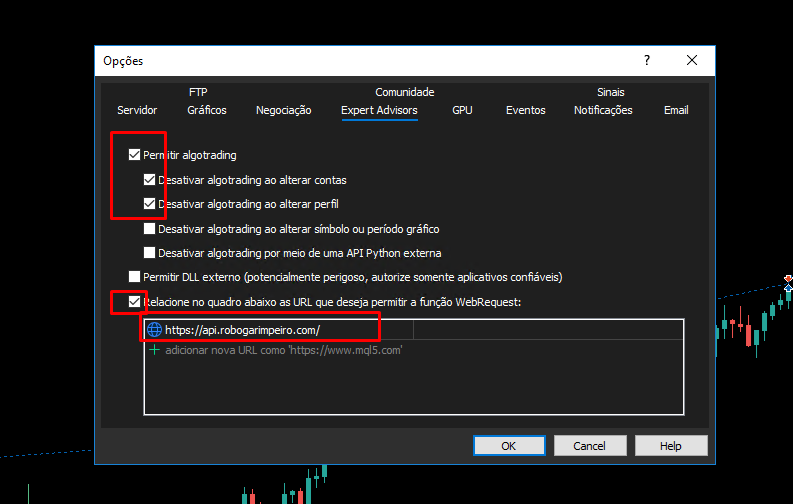Toggle the WebRequest URL permission checkbox

[x=135, y=301]
